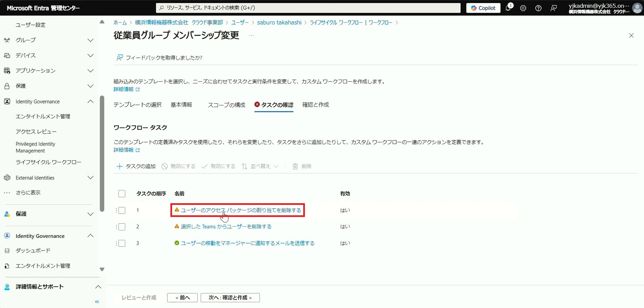644x308 pixels.
Task: Check the box for task order 1
Action: pyautogui.click(x=122, y=210)
